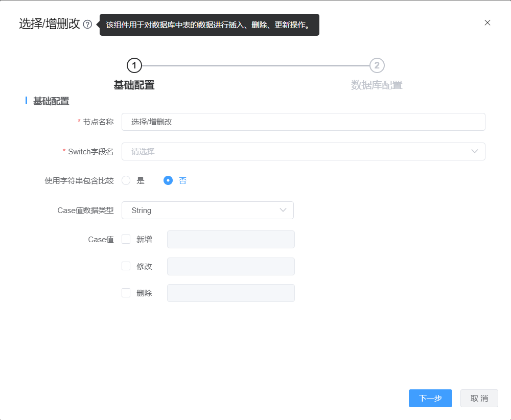Click the 删除 case value input
This screenshot has height=420, width=511.
230,293
